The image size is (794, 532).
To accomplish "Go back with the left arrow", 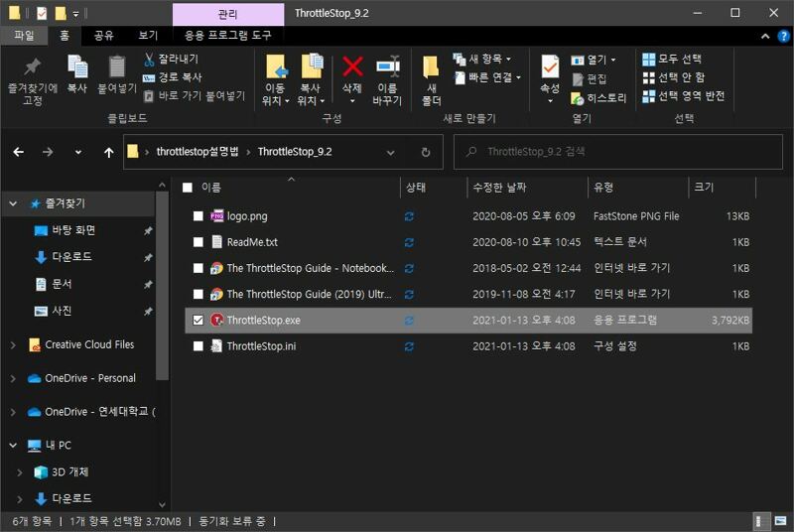I will coord(19,152).
